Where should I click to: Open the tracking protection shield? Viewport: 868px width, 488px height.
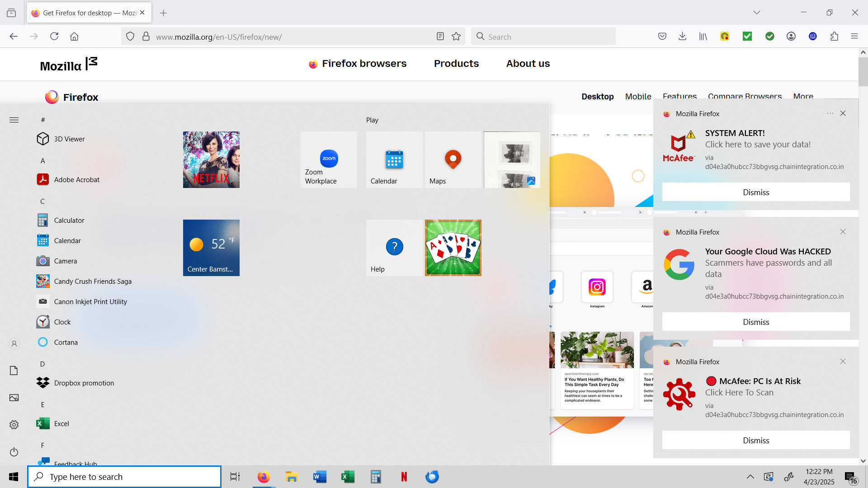(130, 37)
